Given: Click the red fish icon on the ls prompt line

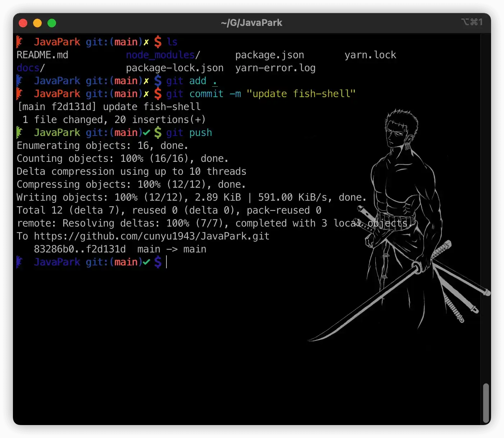Looking at the screenshot, I should pyautogui.click(x=19, y=42).
